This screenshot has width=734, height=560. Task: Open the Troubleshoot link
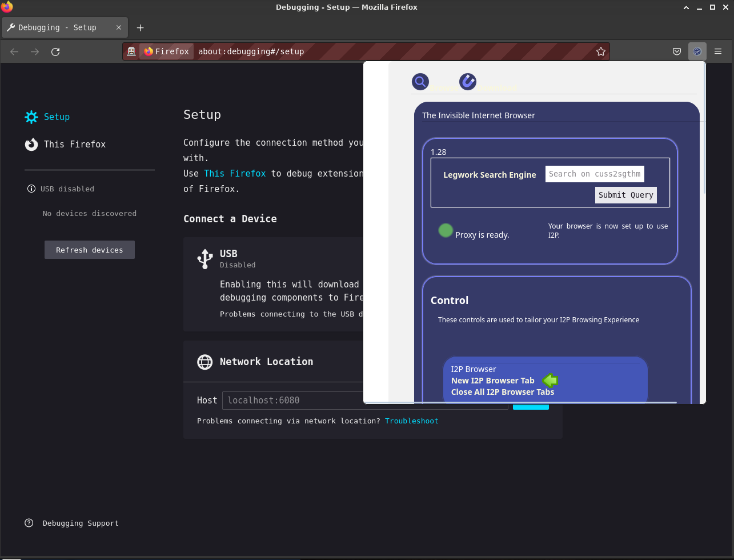(x=412, y=421)
